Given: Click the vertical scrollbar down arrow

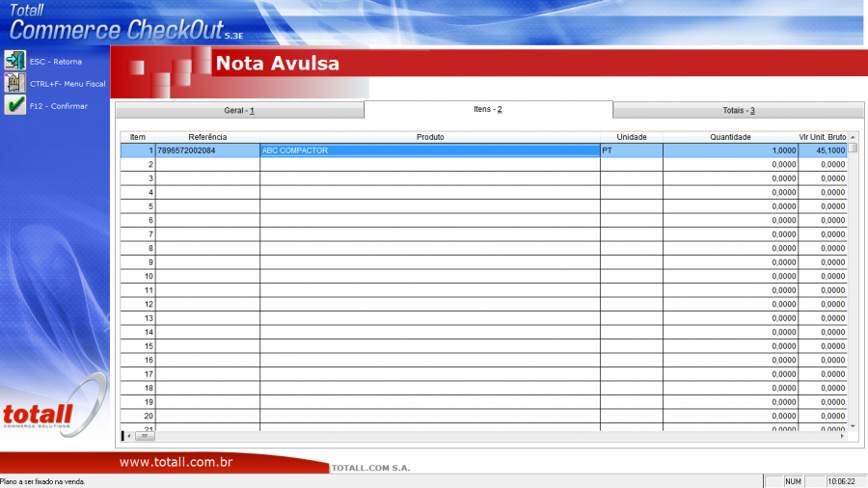Looking at the screenshot, I should coord(853,426).
